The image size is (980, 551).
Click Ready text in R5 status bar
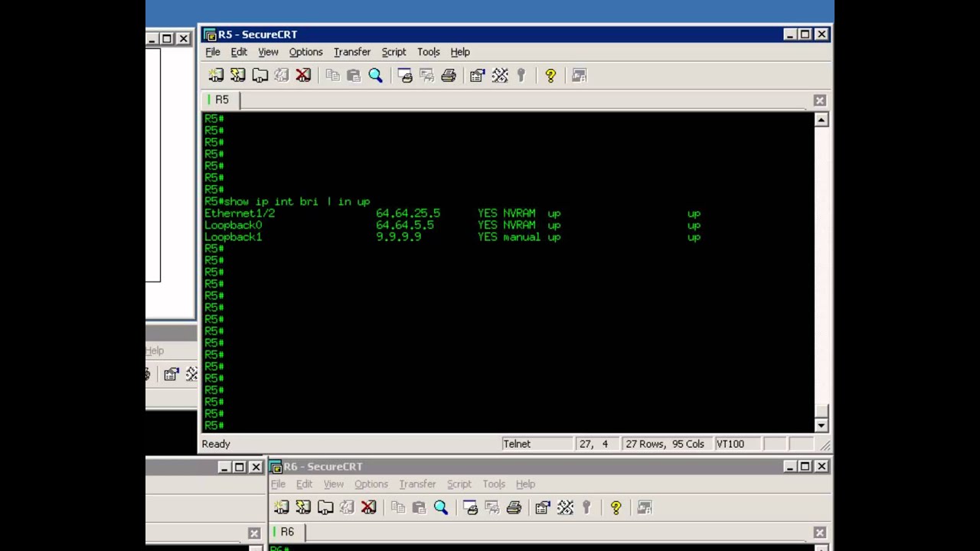216,444
